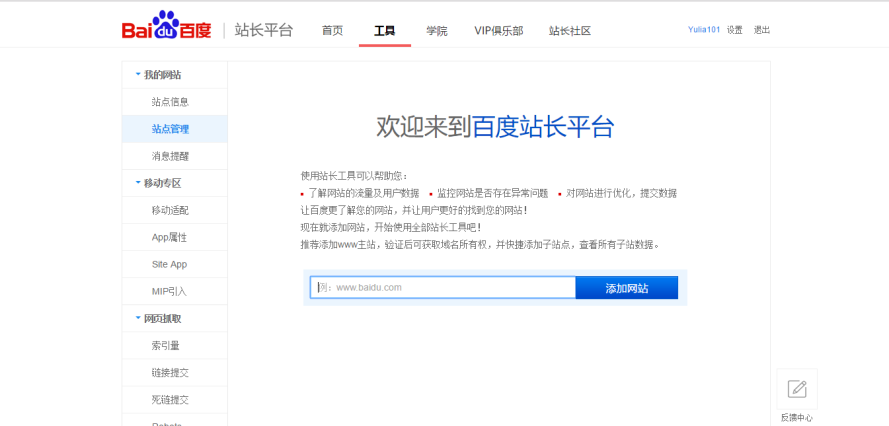The width and height of the screenshot is (889, 426).
Task: Click the website URL input field
Action: (x=443, y=288)
